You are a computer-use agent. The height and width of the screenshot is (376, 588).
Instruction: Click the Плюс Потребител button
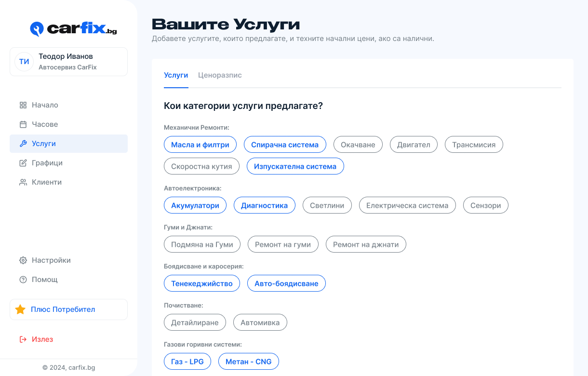tap(68, 309)
